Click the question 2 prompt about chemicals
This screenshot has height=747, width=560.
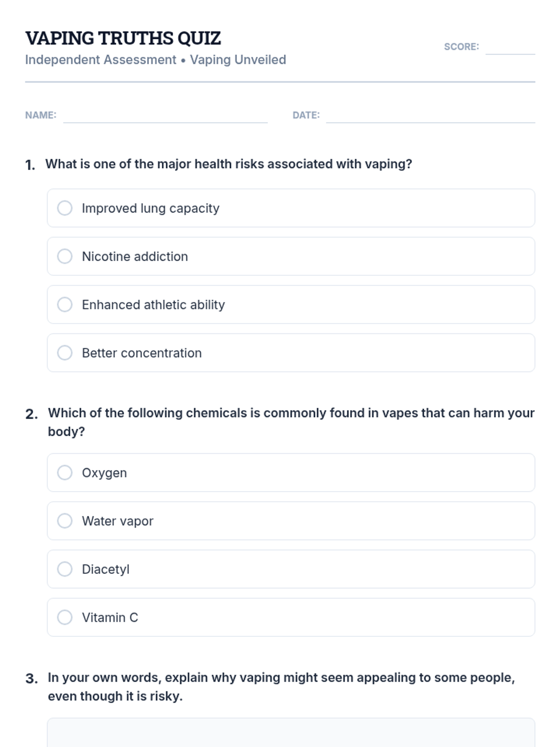coord(291,413)
